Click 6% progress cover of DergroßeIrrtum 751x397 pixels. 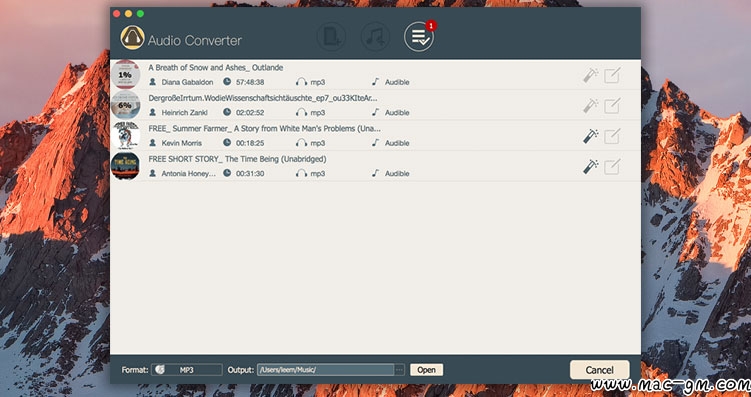point(125,105)
